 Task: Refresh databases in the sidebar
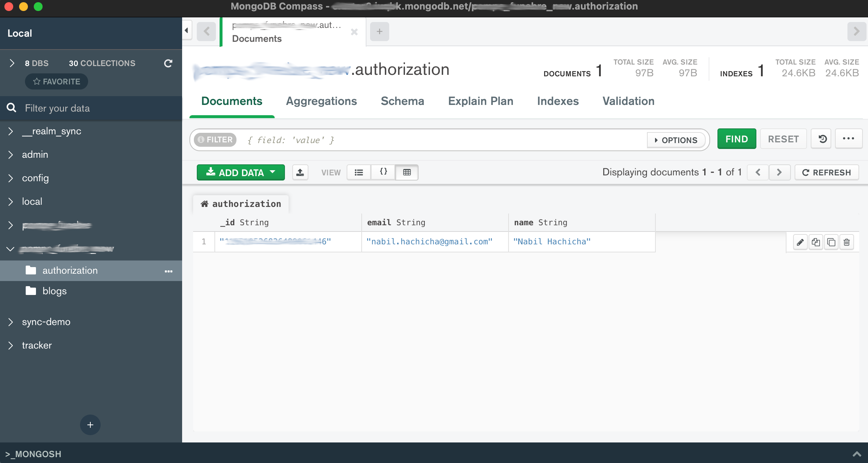tap(168, 63)
